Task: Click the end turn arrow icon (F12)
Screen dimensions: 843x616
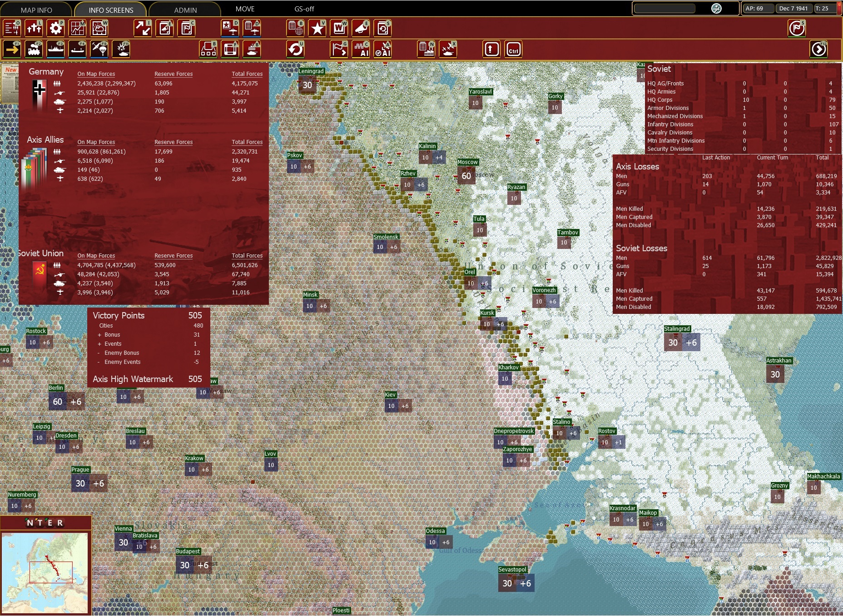Action: [819, 49]
